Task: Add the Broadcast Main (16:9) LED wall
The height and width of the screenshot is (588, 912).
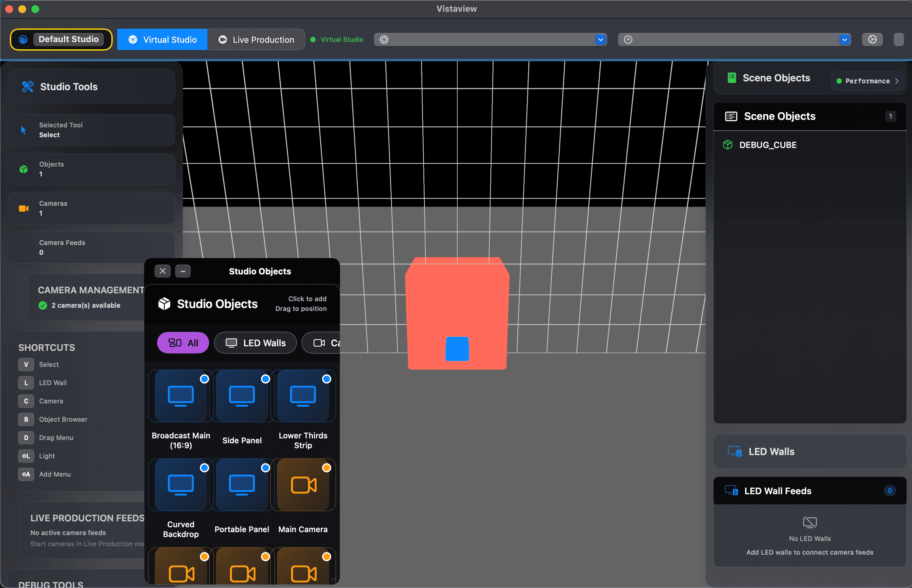Action: [x=181, y=396]
